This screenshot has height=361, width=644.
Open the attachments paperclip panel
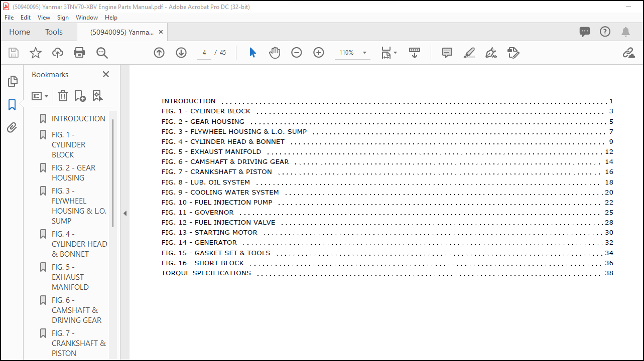pos(12,128)
